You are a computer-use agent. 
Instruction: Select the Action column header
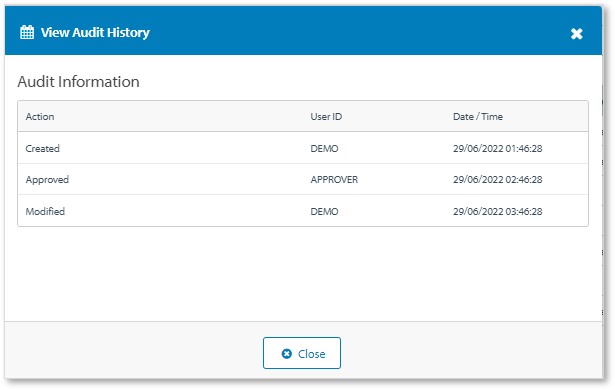click(40, 117)
